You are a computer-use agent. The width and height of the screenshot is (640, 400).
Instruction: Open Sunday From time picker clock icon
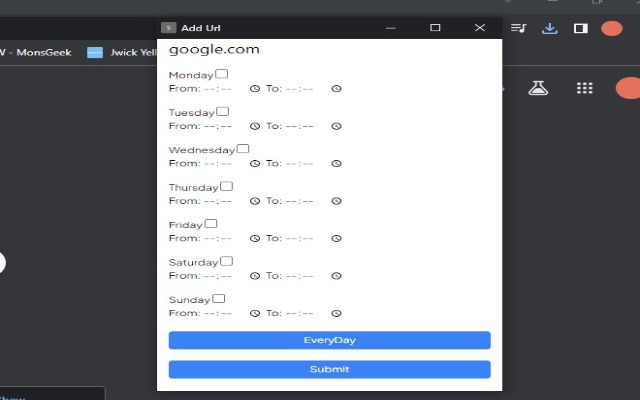(255, 313)
